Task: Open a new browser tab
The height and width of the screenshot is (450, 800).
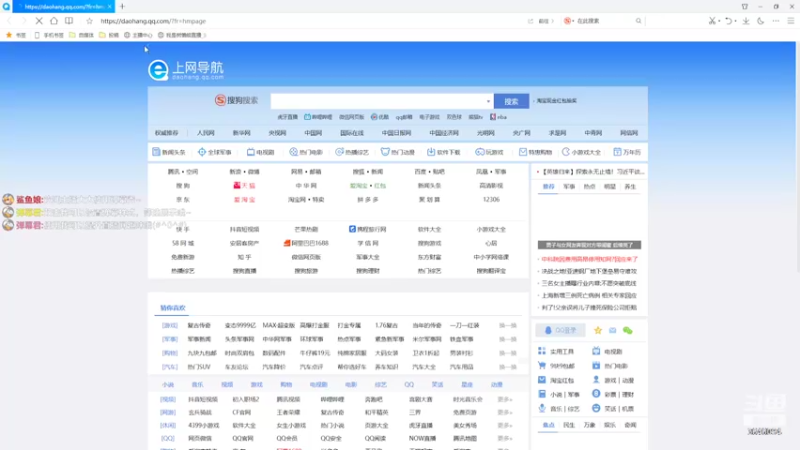Action: click(122, 6)
